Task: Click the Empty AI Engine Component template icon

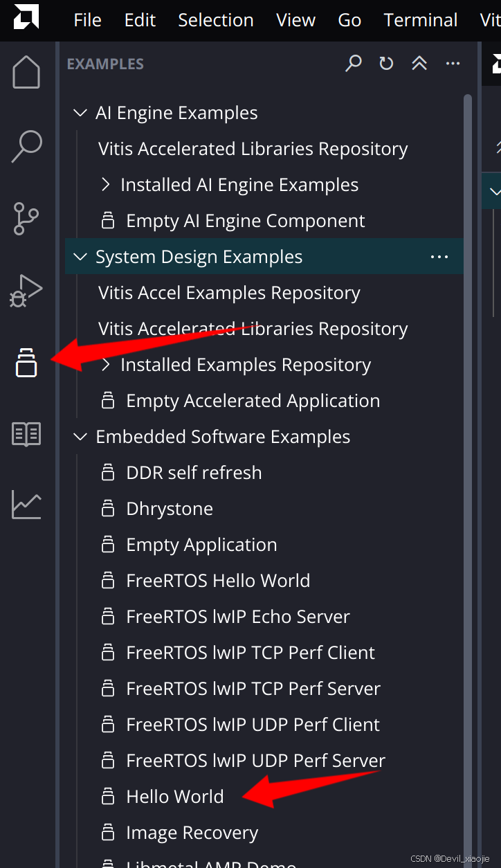Action: (x=108, y=221)
